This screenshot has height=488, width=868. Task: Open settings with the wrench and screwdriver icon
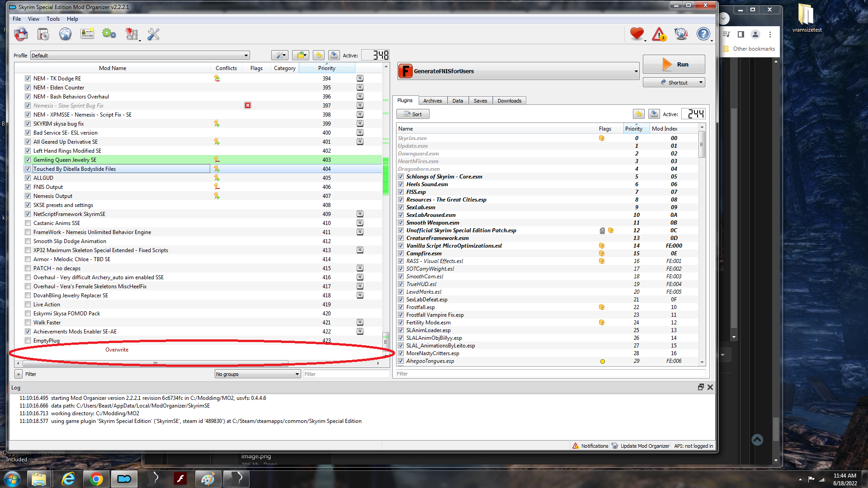[x=154, y=34]
